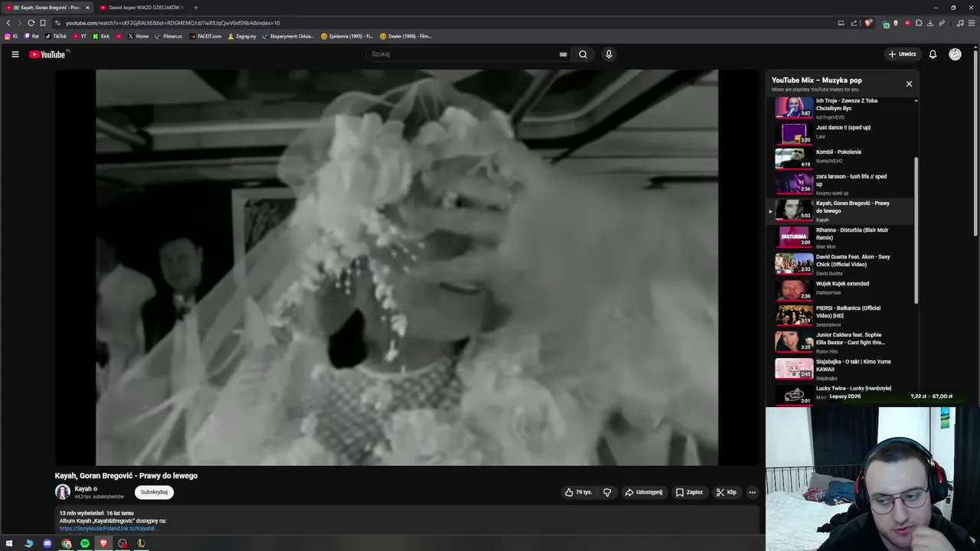This screenshot has width=980, height=551.
Task: Click the Utwórz create button
Action: (x=902, y=54)
